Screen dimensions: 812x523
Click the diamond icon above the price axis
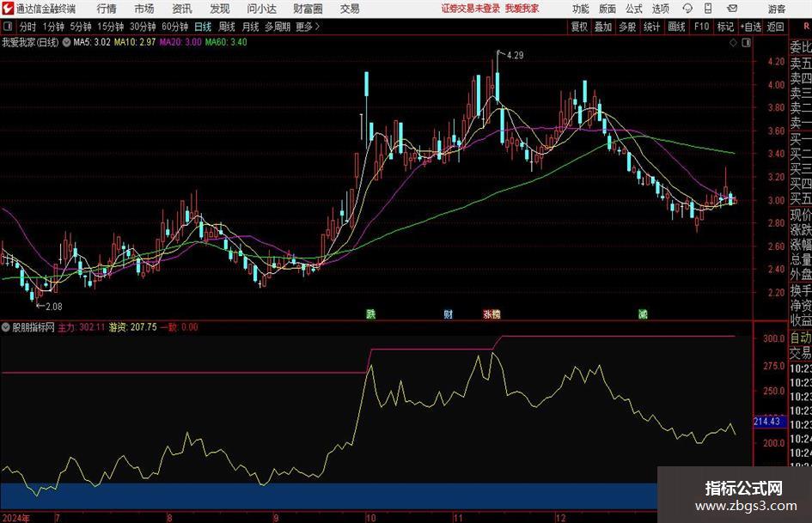tap(733, 43)
